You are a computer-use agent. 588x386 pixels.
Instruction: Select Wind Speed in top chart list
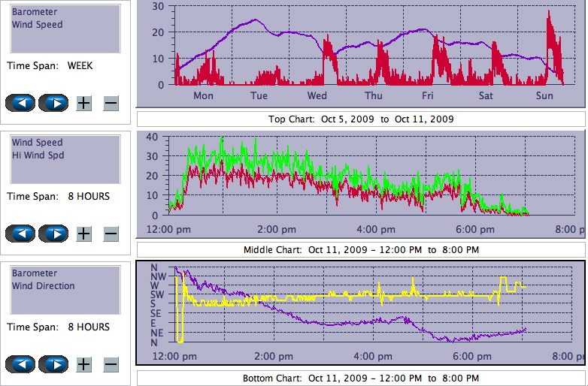pyautogui.click(x=37, y=25)
